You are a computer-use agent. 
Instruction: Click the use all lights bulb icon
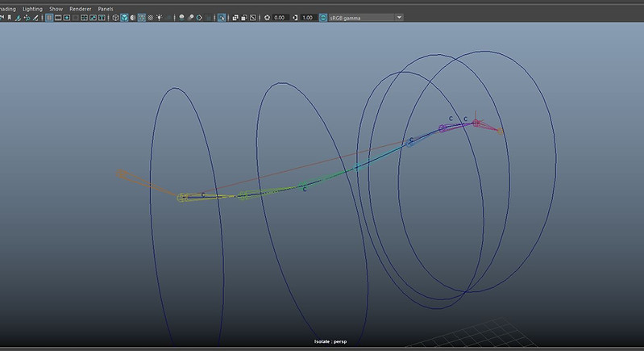pyautogui.click(x=159, y=18)
